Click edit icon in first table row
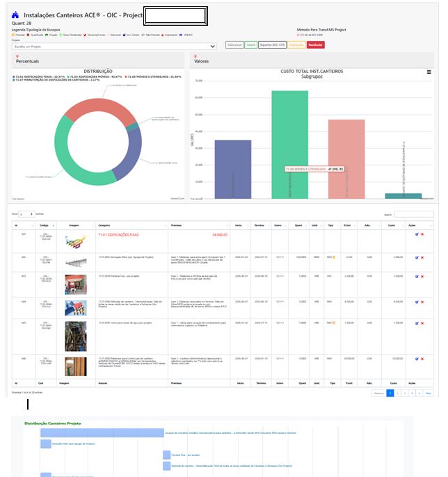Viewport: 448px width, 477px height. (417, 234)
